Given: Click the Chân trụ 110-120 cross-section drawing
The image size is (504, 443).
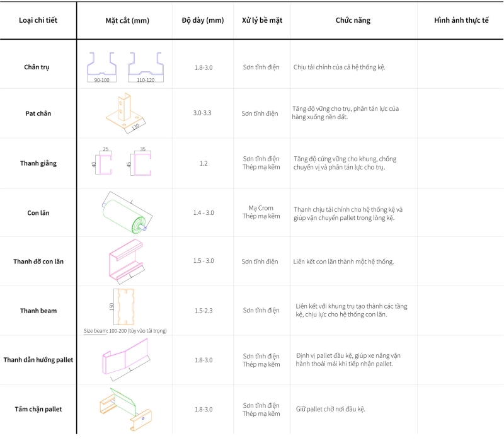Looking at the screenshot, I should 146,66.
